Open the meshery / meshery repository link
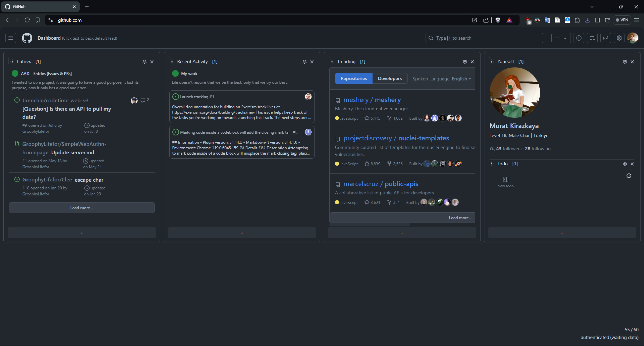The width and height of the screenshot is (644, 346). 372,100
